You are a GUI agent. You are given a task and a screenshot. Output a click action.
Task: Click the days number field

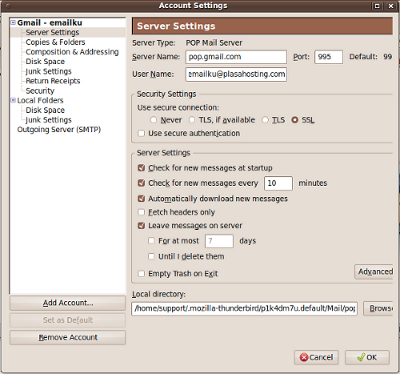click(x=219, y=241)
